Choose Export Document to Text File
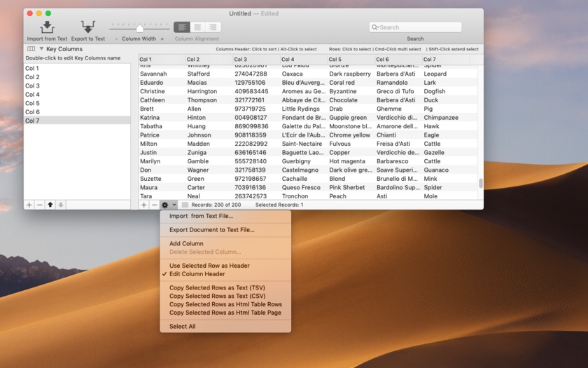This screenshot has height=368, width=588. coord(211,230)
